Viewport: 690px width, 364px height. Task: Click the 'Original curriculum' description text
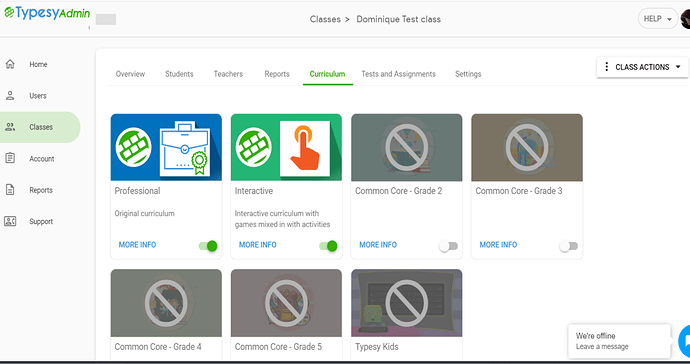(145, 213)
